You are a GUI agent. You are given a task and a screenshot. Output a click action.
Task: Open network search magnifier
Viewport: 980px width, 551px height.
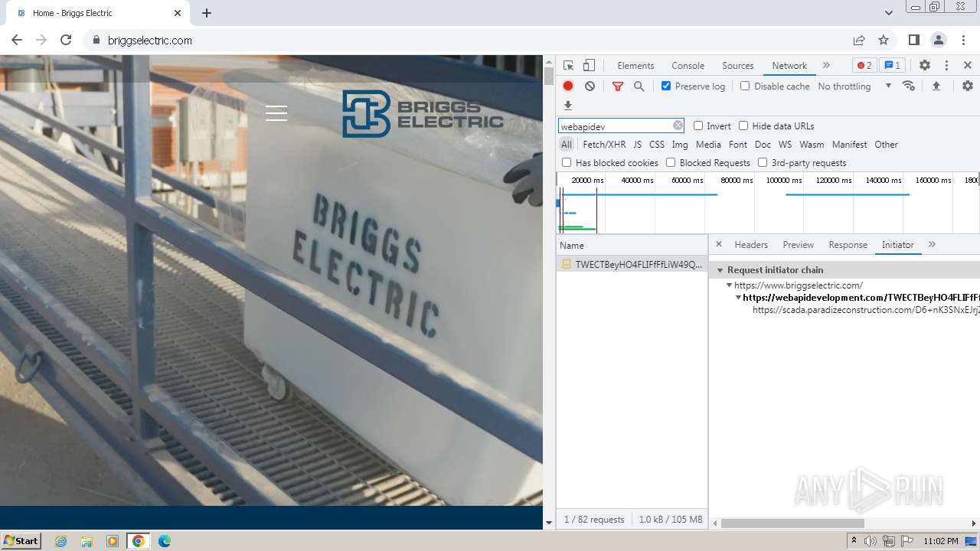click(639, 86)
